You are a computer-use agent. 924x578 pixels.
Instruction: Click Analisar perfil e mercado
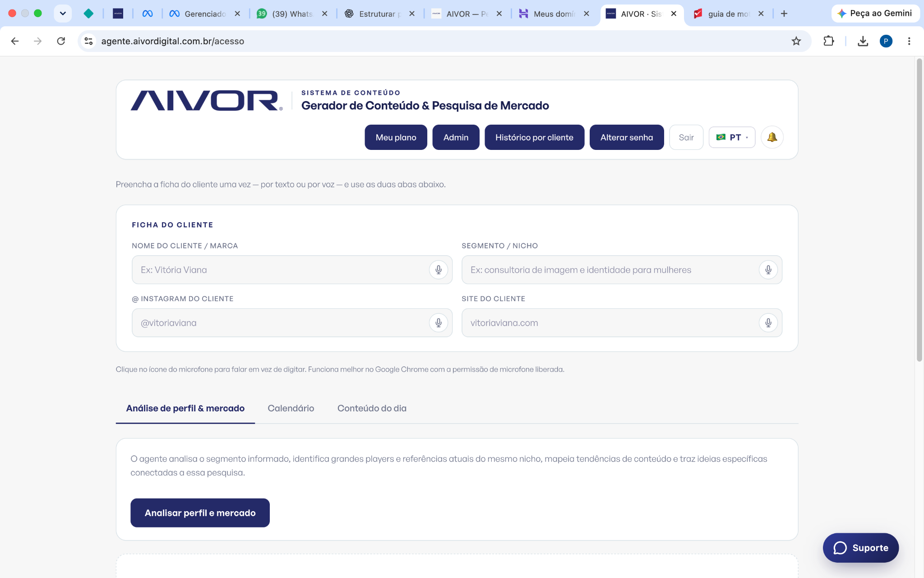(x=200, y=513)
